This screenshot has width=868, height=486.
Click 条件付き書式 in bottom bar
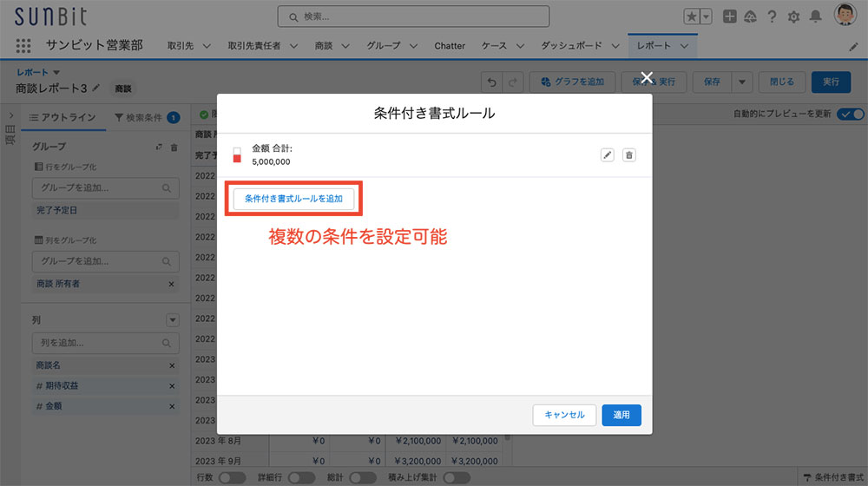click(833, 477)
